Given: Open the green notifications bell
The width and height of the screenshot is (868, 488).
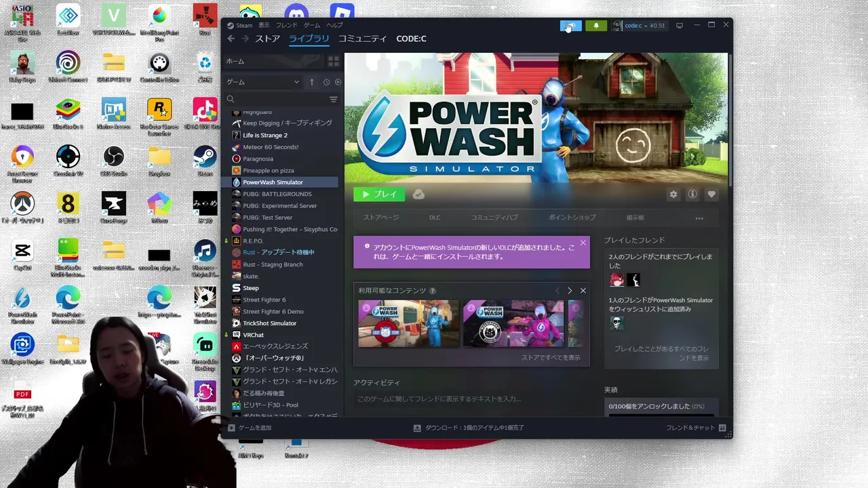Looking at the screenshot, I should [x=596, y=26].
